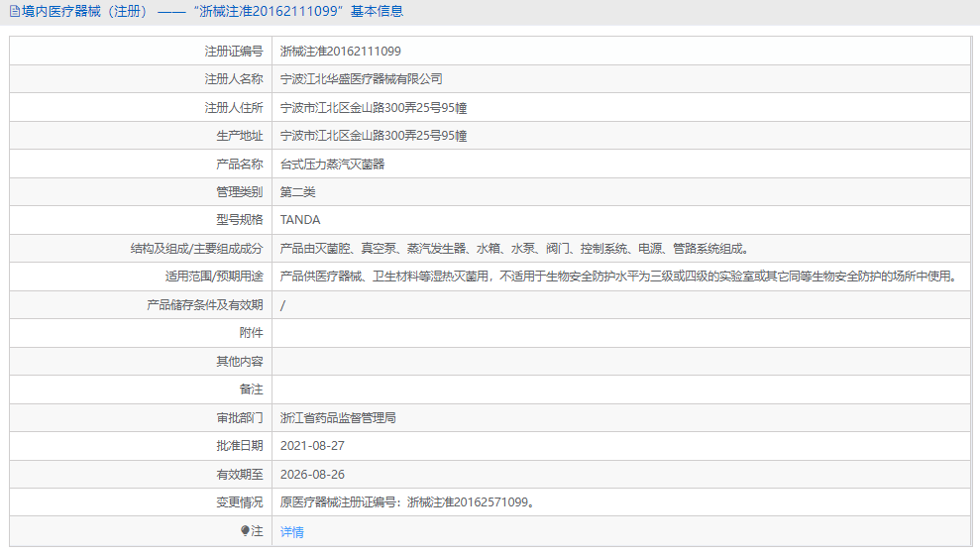Click the 适用范围/预期用途 label

pyautogui.click(x=214, y=277)
